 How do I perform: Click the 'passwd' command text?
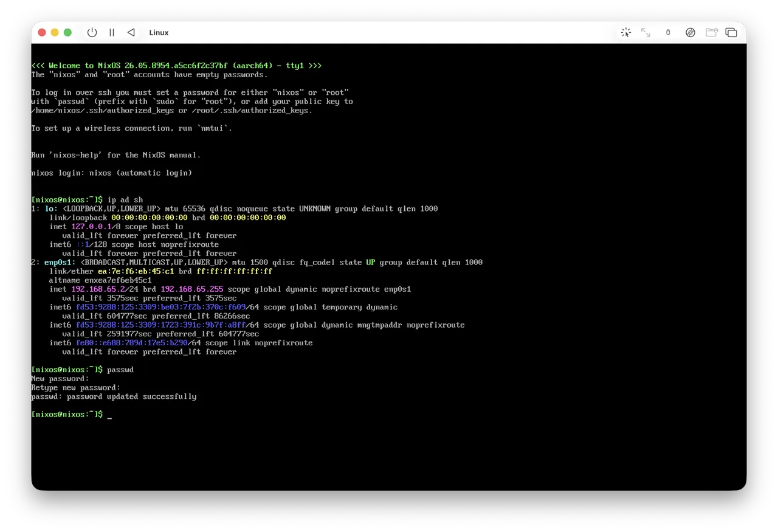pyautogui.click(x=120, y=370)
